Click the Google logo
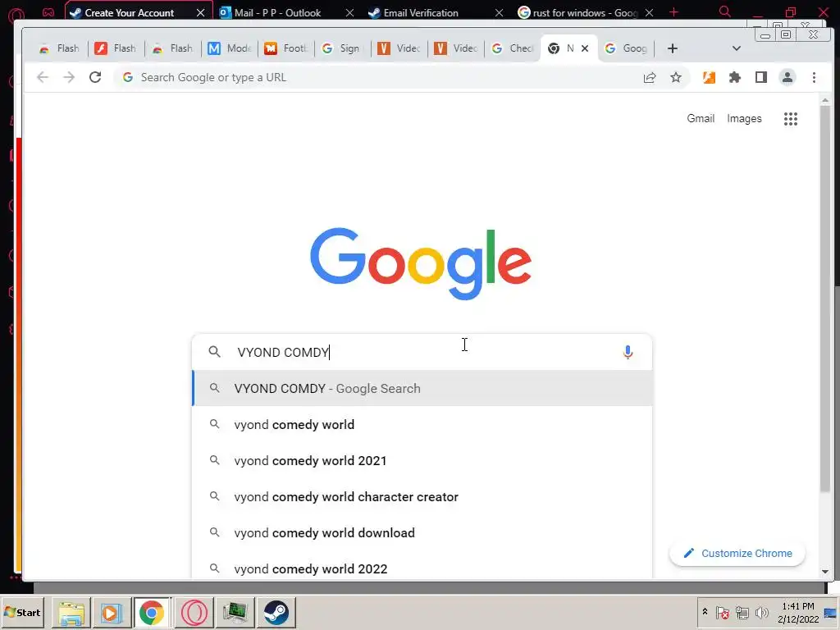Screen dimensions: 840x630 [421, 263]
